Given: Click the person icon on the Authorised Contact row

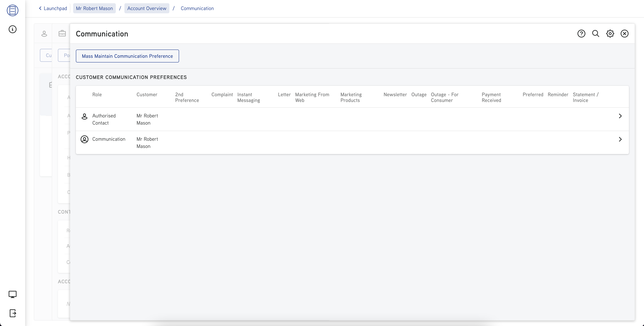Looking at the screenshot, I should pos(84,116).
